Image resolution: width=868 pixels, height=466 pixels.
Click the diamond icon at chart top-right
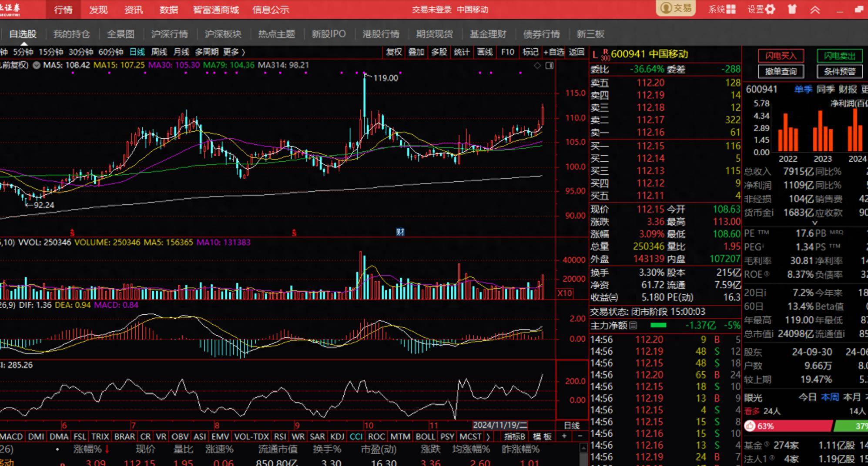point(537,65)
